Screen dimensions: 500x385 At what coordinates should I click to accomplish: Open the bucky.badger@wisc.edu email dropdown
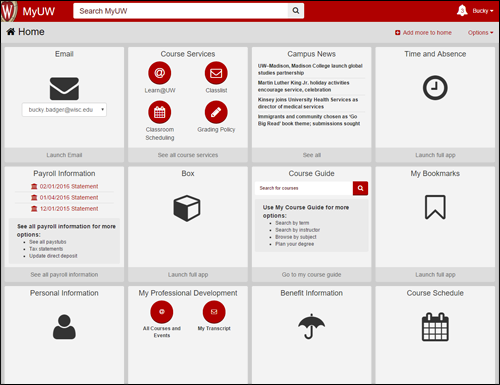click(64, 110)
